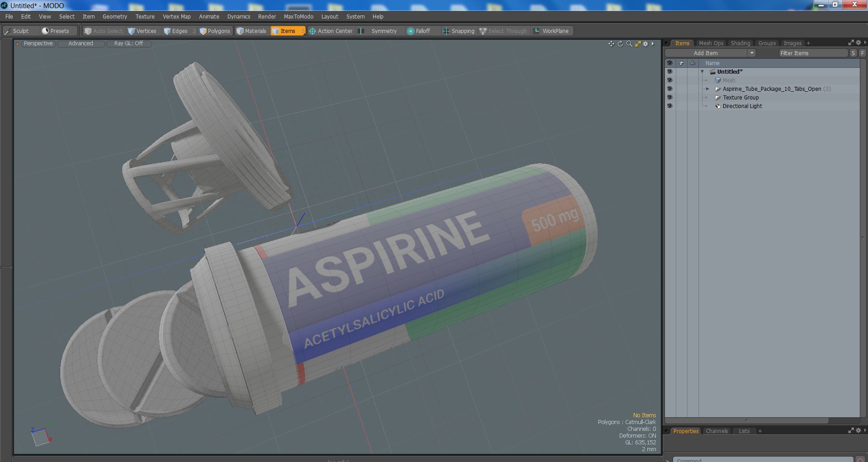Image resolution: width=868 pixels, height=462 pixels.
Task: Maximize the 3D viewport with the expand icon
Action: coord(638,44)
